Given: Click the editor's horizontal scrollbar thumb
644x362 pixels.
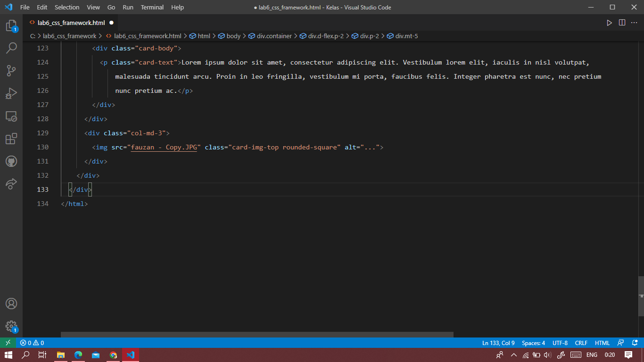Looking at the screenshot, I should (x=257, y=335).
